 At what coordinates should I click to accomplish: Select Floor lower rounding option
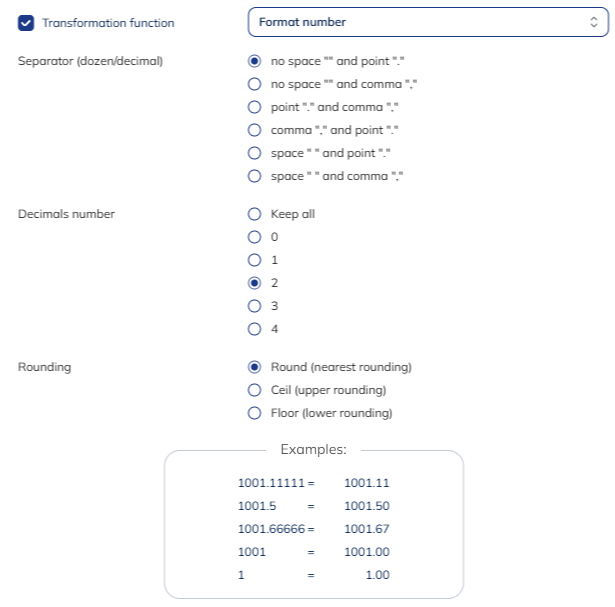click(255, 413)
